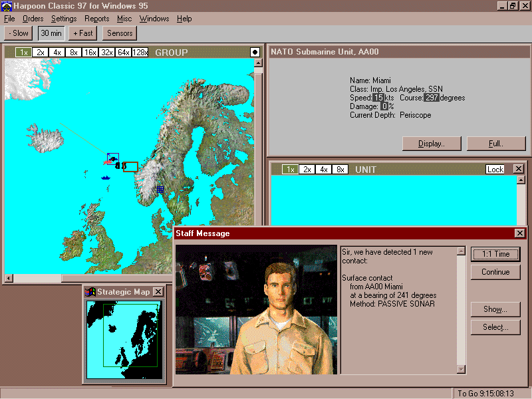Click the Strategic Map title icon
This screenshot has height=399, width=532.
tap(90, 291)
